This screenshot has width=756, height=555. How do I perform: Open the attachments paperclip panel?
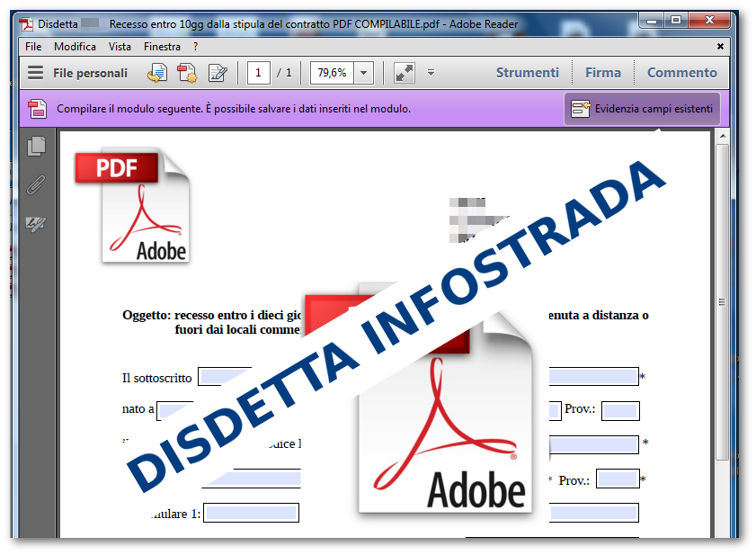(36, 184)
